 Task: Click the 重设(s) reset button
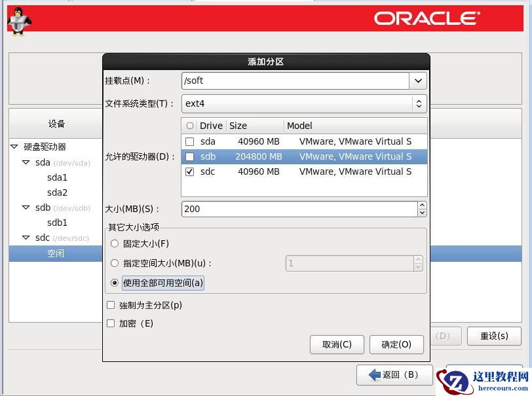coord(494,336)
